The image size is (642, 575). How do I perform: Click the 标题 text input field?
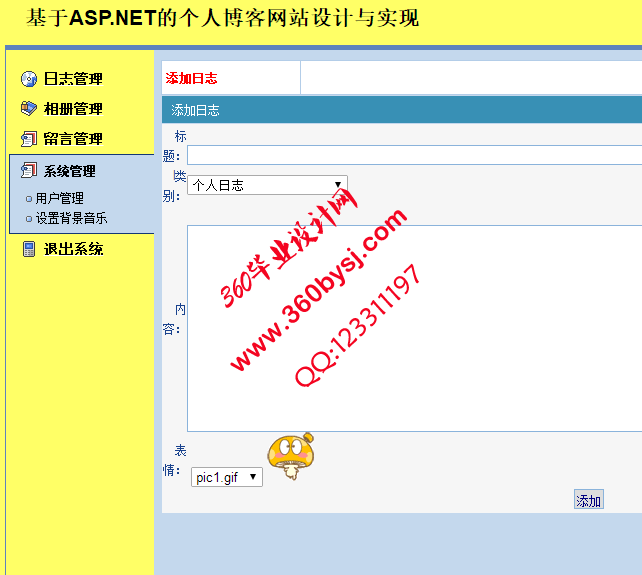414,155
